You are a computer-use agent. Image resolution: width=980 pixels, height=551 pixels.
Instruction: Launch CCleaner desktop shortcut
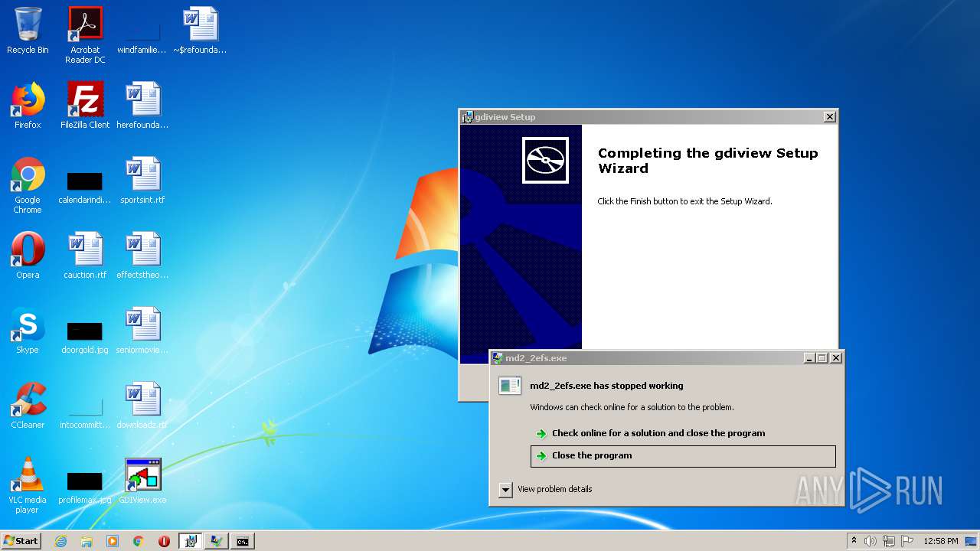tap(28, 406)
